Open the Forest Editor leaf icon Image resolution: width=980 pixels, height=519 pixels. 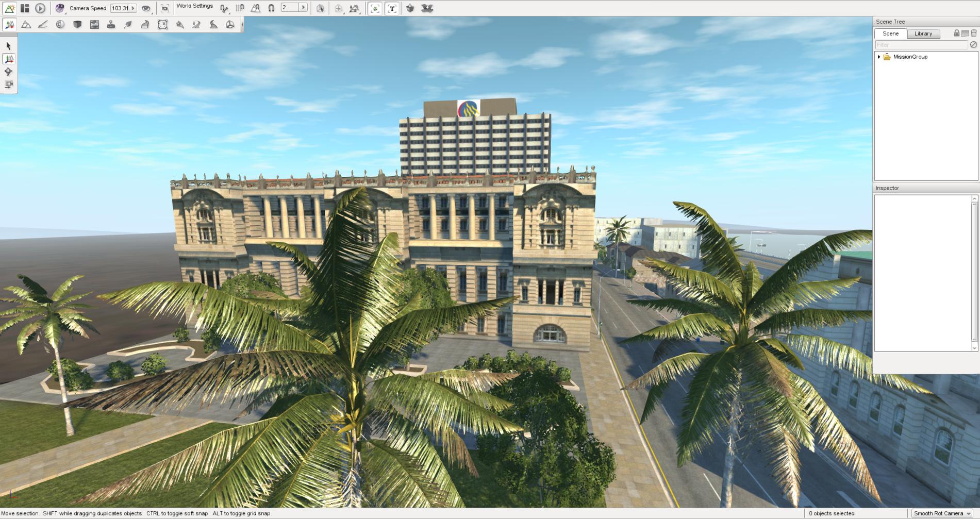pos(128,24)
